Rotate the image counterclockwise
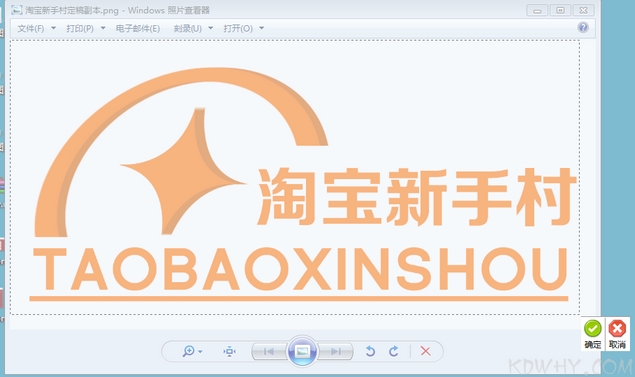 pyautogui.click(x=370, y=351)
